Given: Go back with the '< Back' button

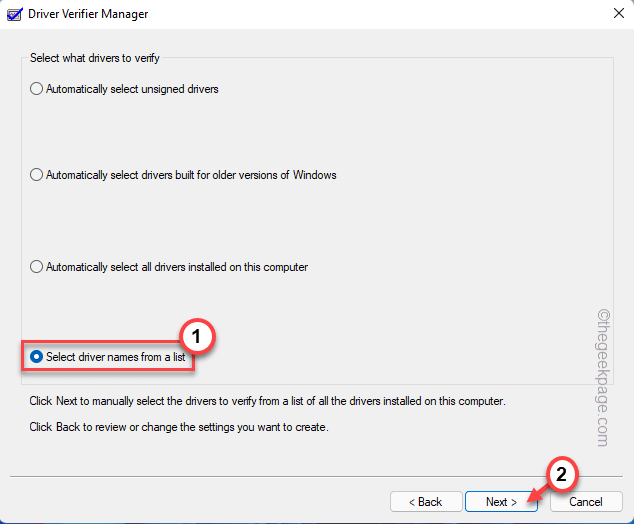Looking at the screenshot, I should 424,501.
